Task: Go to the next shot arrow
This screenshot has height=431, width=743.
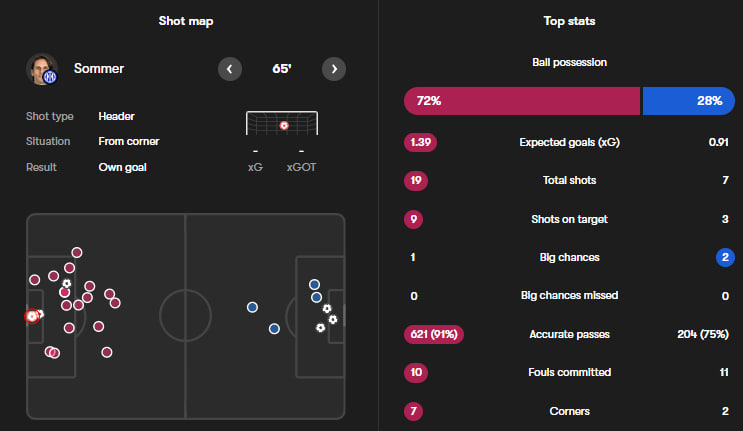Action: 334,69
